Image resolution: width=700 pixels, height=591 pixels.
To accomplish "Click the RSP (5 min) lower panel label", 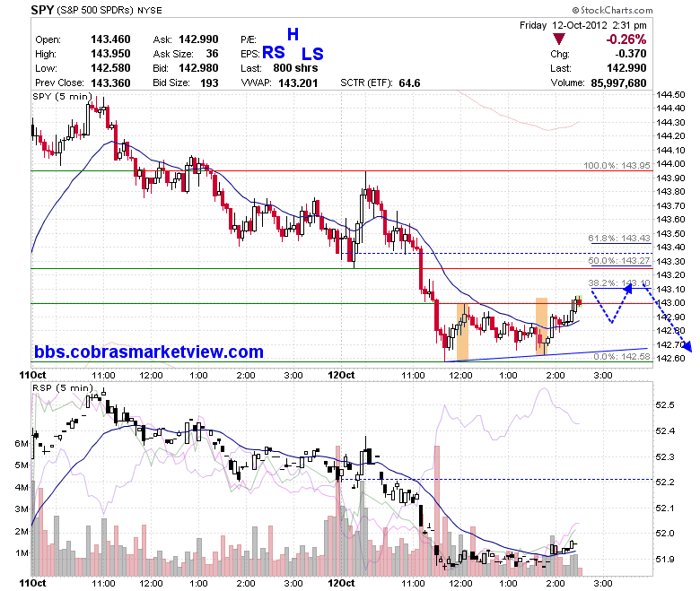I will pos(63,387).
